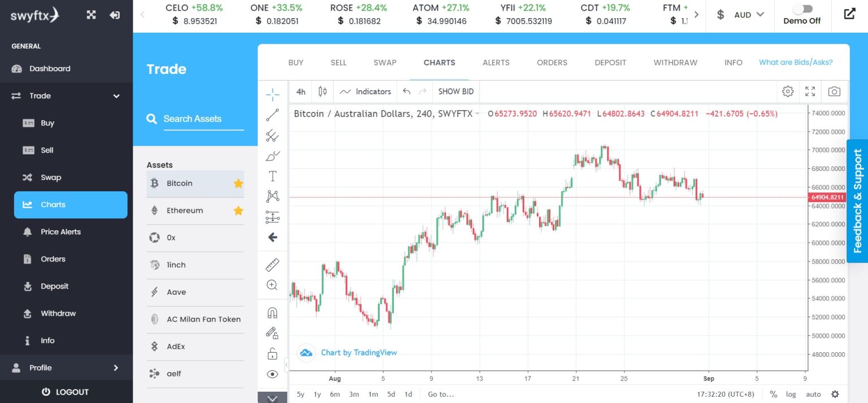The width and height of the screenshot is (868, 403).
Task: Collapse the Trade sidebar menu
Action: (x=116, y=96)
